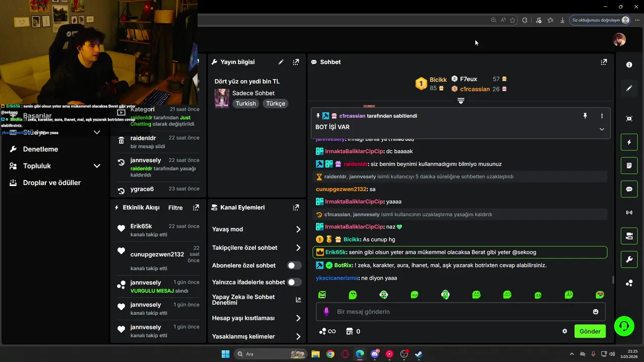Open Denetleme in the left sidebar
This screenshot has height=362, width=644.
click(x=40, y=149)
